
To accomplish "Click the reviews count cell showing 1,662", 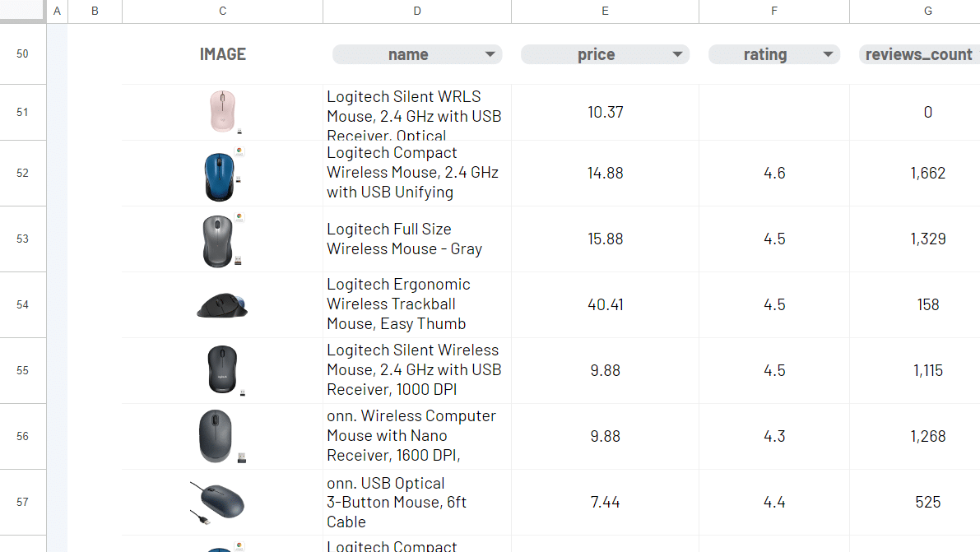I will click(x=927, y=174).
